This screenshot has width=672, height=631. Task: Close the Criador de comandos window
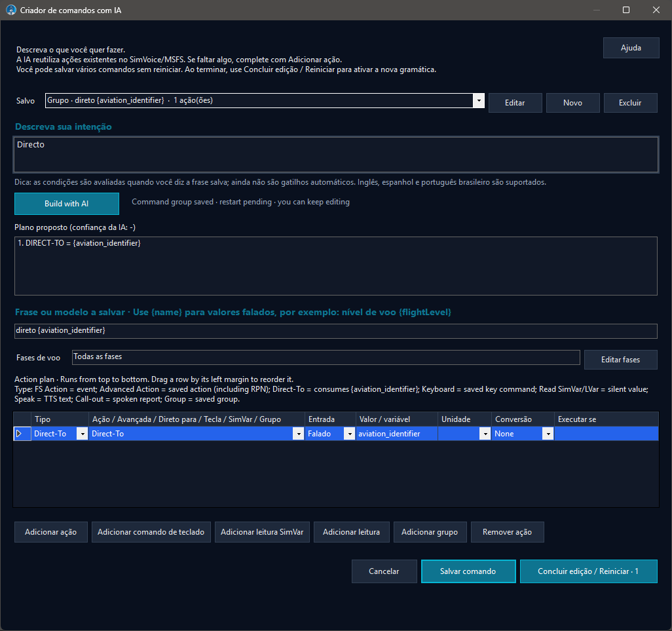coord(656,10)
